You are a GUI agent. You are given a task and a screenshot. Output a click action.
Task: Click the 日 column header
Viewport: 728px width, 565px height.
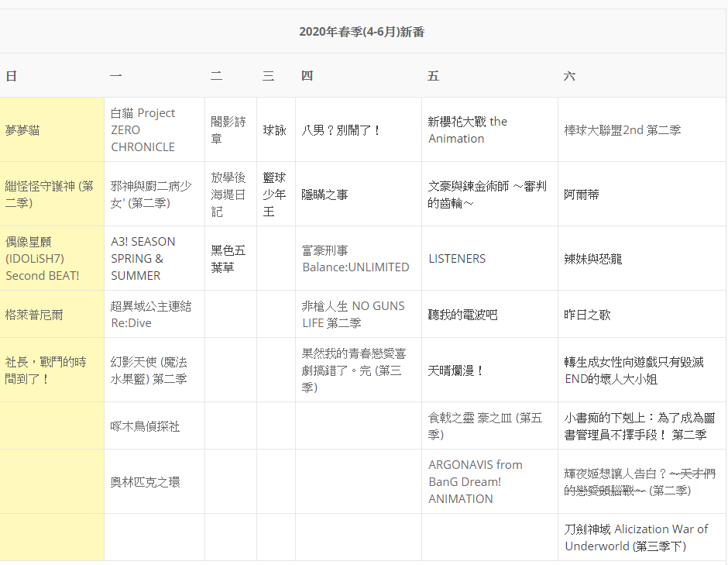click(x=11, y=76)
